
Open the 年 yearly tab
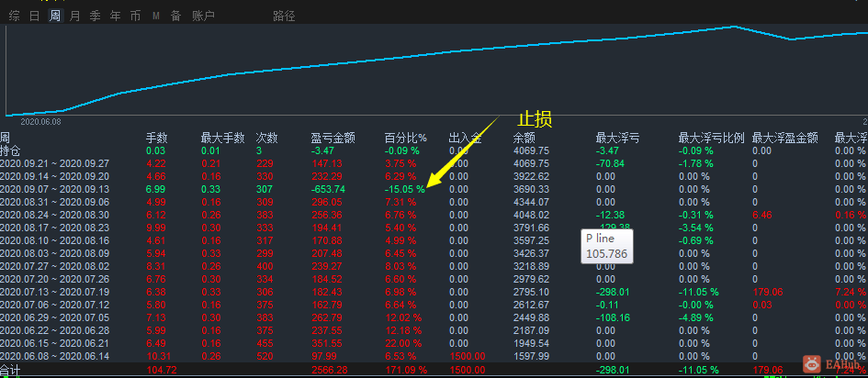pyautogui.click(x=115, y=16)
